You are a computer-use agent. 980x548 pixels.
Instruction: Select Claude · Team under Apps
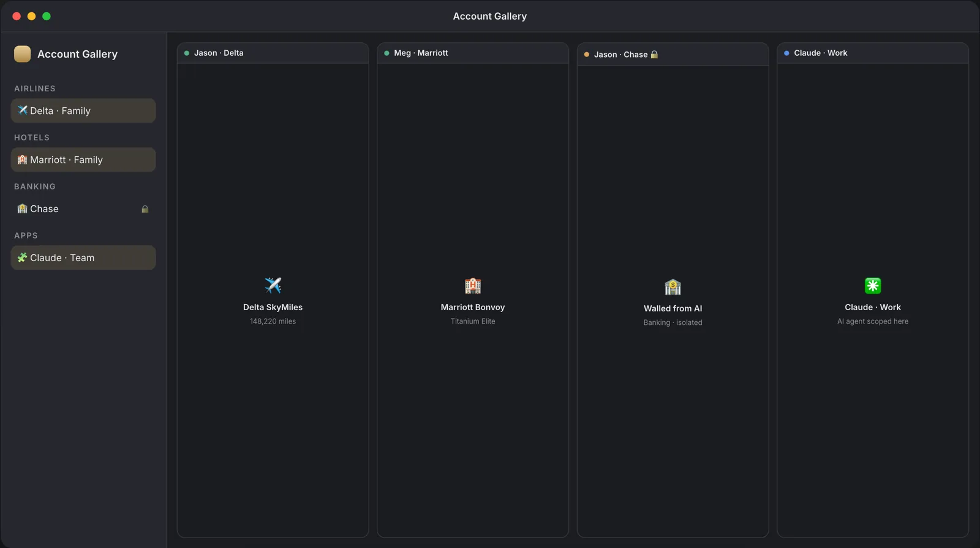click(x=83, y=257)
